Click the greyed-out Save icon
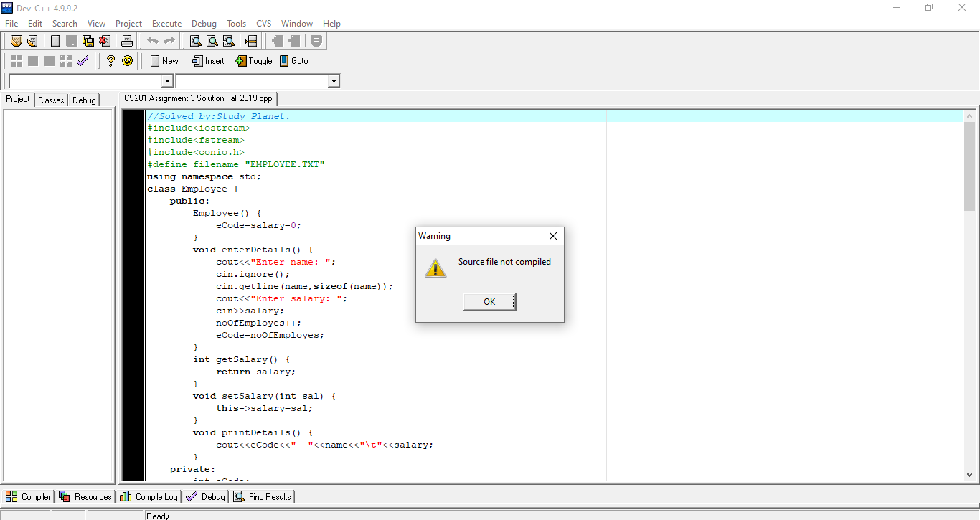980x520 pixels. point(72,41)
